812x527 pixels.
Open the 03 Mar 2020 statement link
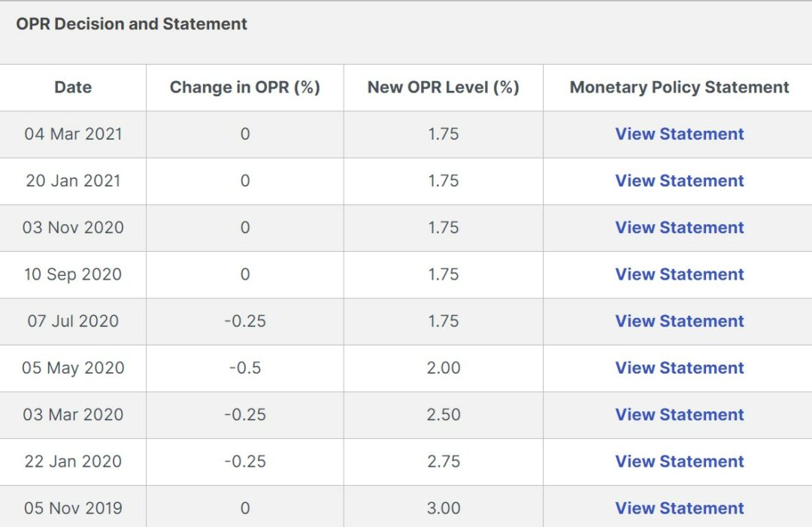[679, 414]
